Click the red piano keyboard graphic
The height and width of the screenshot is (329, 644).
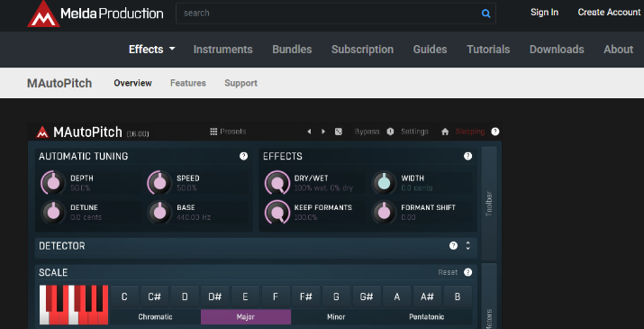point(74,305)
